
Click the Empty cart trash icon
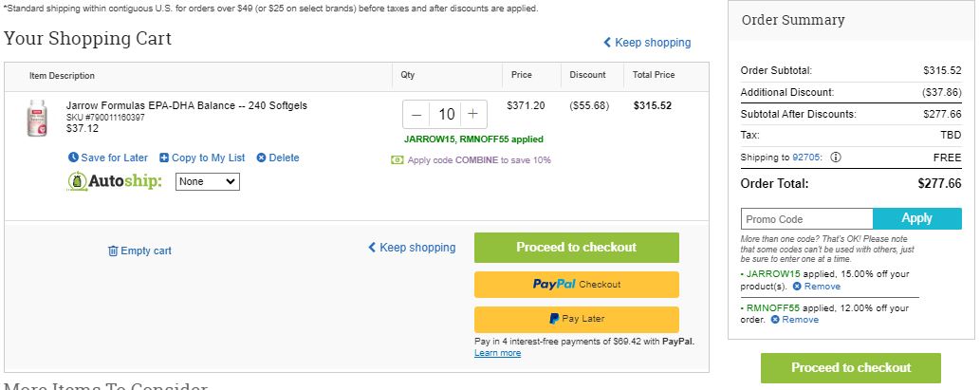click(x=113, y=251)
